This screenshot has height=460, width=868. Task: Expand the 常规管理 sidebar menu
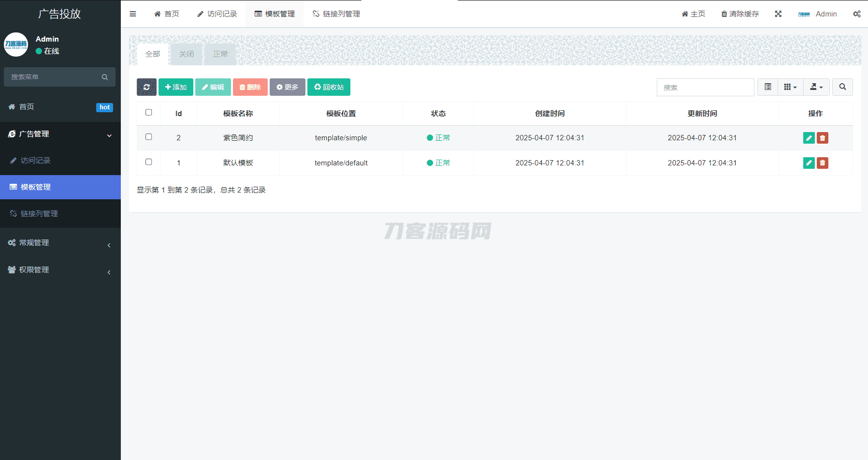click(60, 243)
